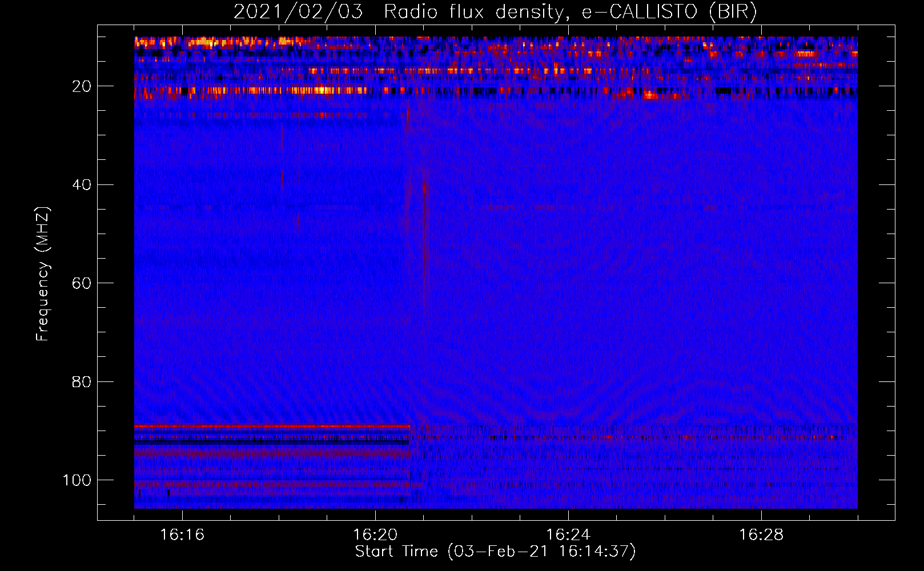924x571 pixels.
Task: Click the 100 frequency tick label
Action: [77, 480]
